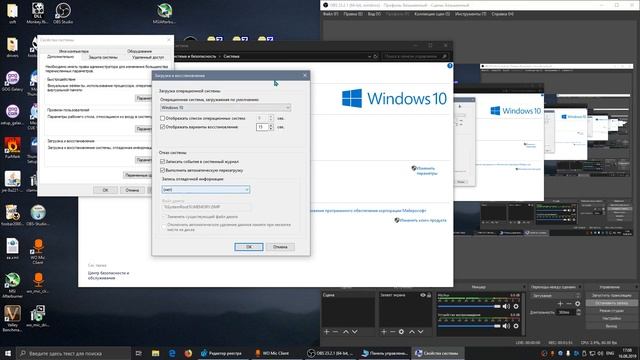Move scene down in OBS scenes panel
The width and height of the screenshot is (640, 360).
click(x=354, y=332)
